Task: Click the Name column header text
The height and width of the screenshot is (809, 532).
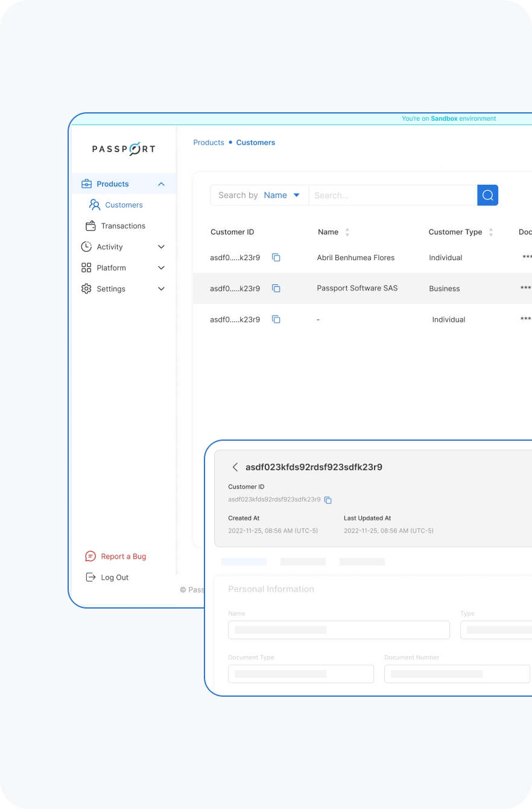Action: (328, 232)
